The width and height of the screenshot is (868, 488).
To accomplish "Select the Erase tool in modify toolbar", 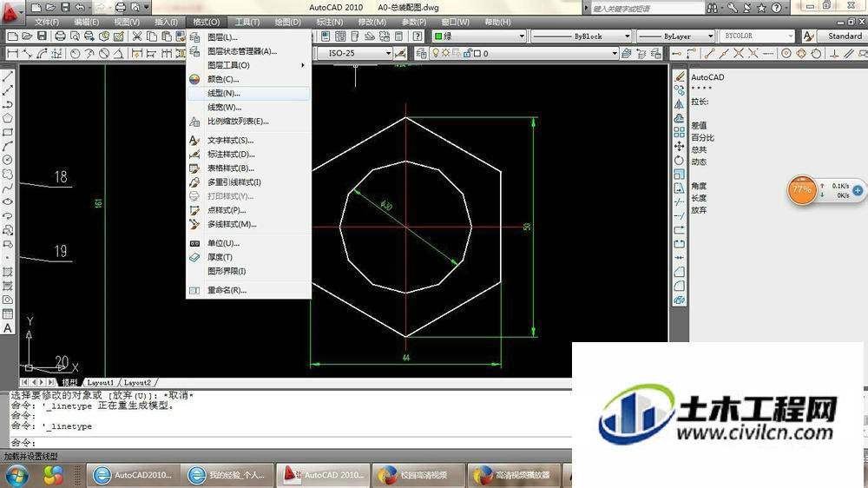I will [680, 76].
